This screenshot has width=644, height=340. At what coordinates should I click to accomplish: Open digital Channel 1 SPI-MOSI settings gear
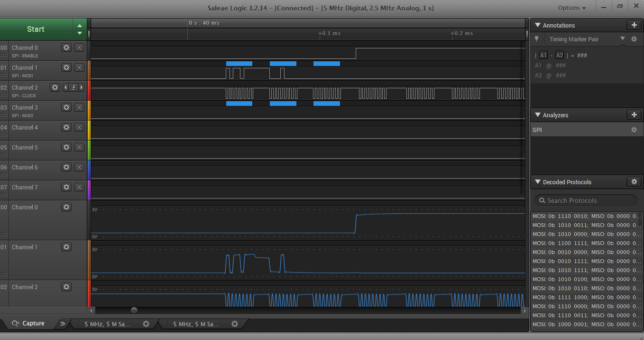pyautogui.click(x=66, y=67)
